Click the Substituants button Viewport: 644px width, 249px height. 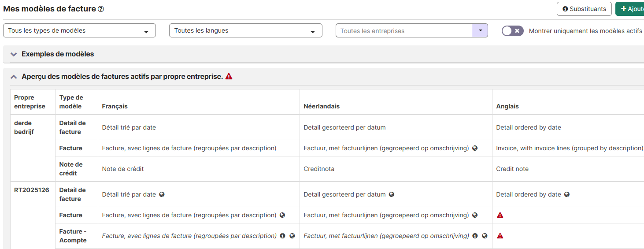coord(584,9)
